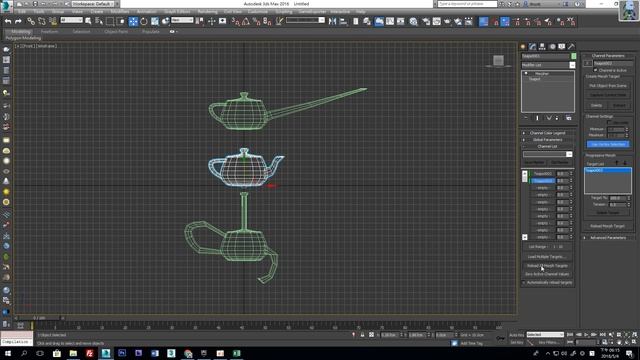This screenshot has height=360, width=640.
Task: Click Use Vertex Selection button
Action: [x=608, y=144]
